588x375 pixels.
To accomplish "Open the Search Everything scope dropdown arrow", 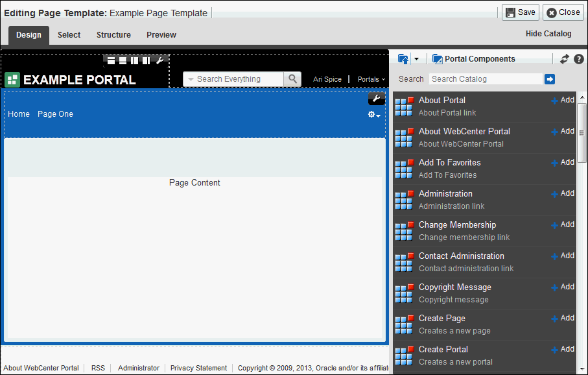I will (x=191, y=79).
